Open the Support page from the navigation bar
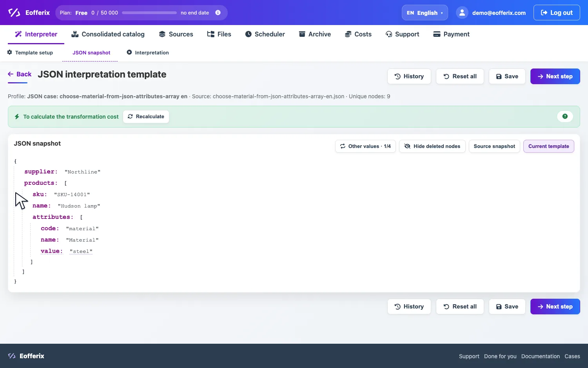The height and width of the screenshot is (368, 588). coord(403,34)
